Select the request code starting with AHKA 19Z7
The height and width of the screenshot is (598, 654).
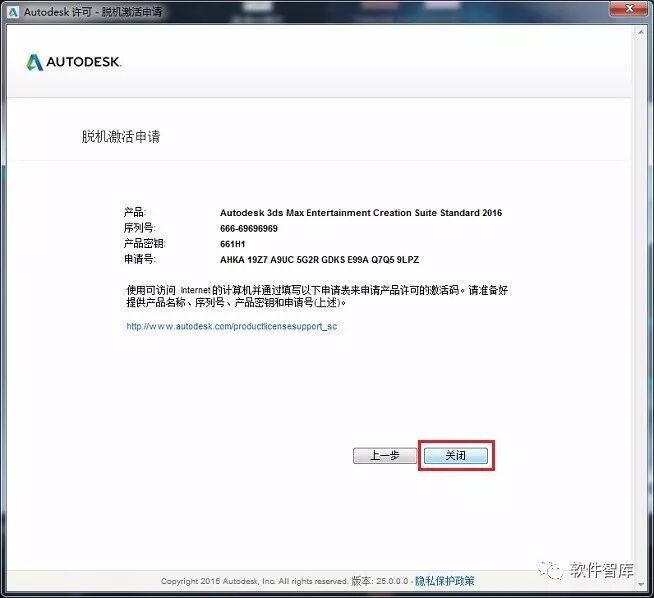[319, 259]
